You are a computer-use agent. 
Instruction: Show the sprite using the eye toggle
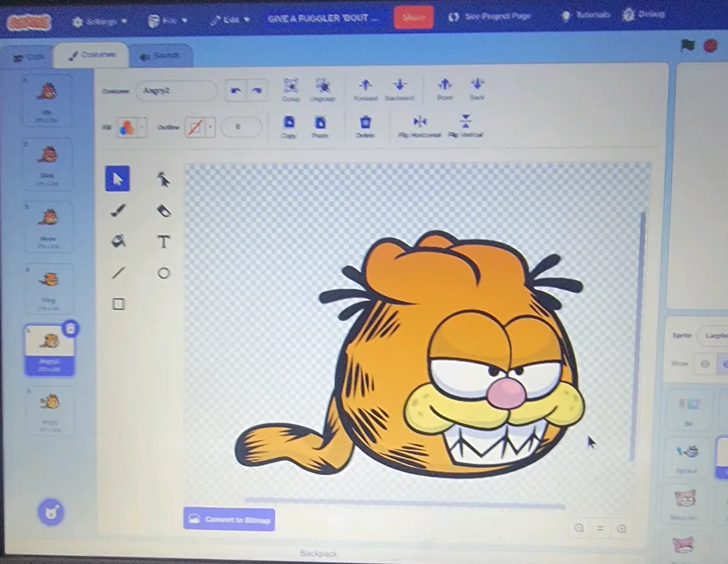point(705,364)
